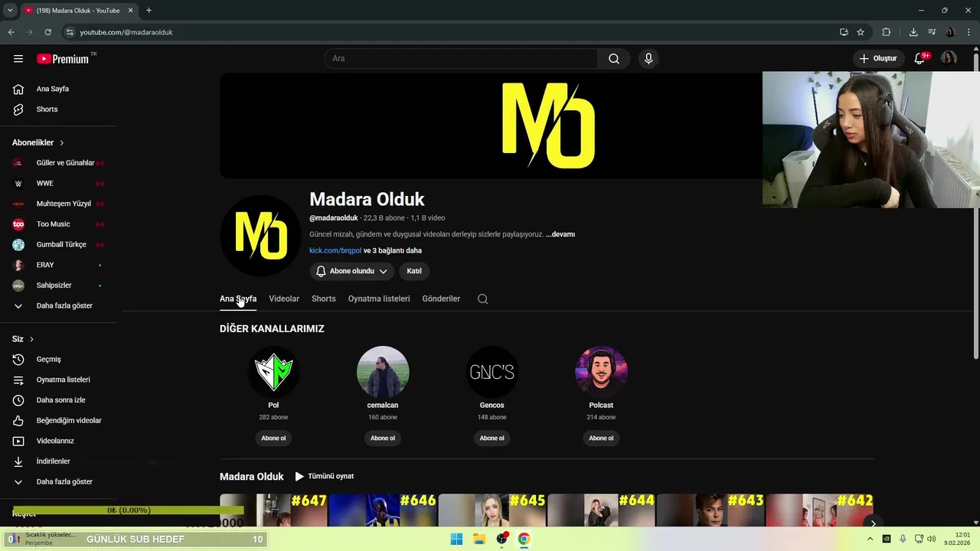This screenshot has width=980, height=551.
Task: Open File Explorer from taskbar
Action: [x=479, y=539]
